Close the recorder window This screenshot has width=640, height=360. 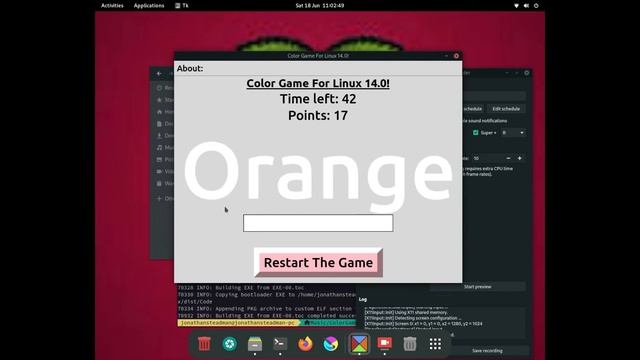point(527,73)
